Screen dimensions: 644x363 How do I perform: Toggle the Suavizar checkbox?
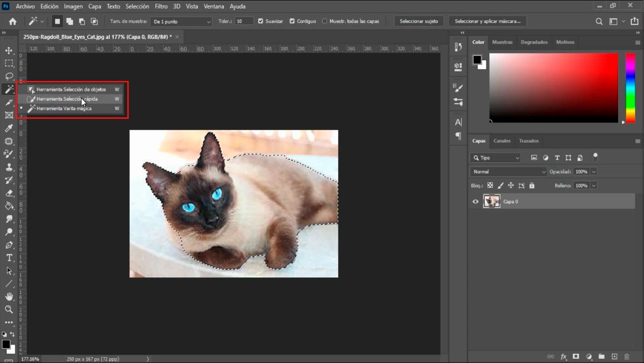(x=261, y=21)
